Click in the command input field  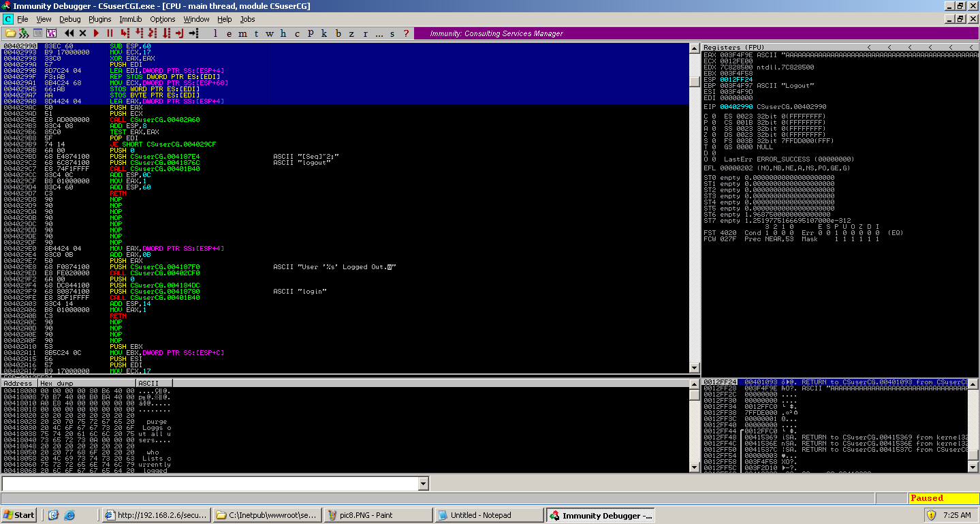210,483
